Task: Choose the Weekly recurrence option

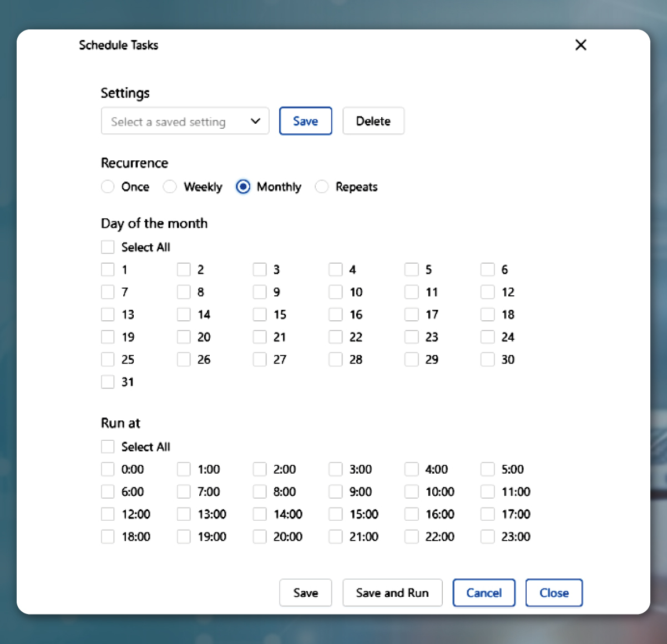Action: click(170, 187)
